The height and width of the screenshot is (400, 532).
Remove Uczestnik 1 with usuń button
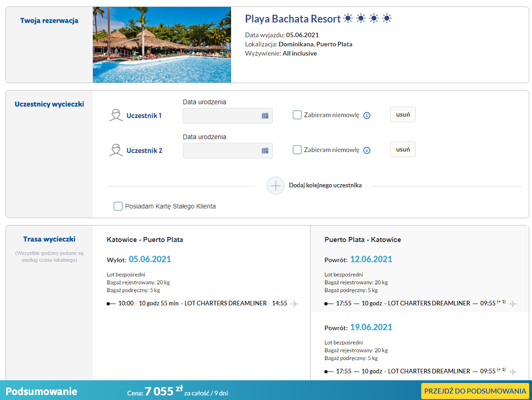(x=403, y=115)
